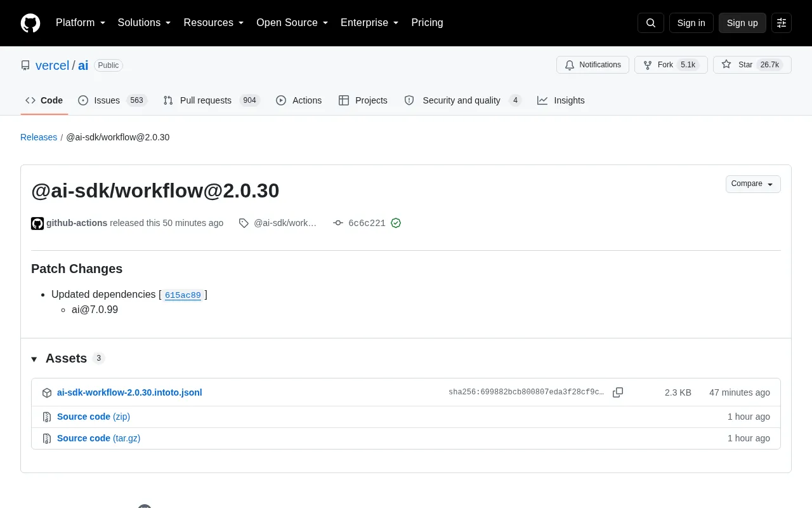The image size is (812, 508).
Task: Collapse the Assets section
Action: [59, 358]
